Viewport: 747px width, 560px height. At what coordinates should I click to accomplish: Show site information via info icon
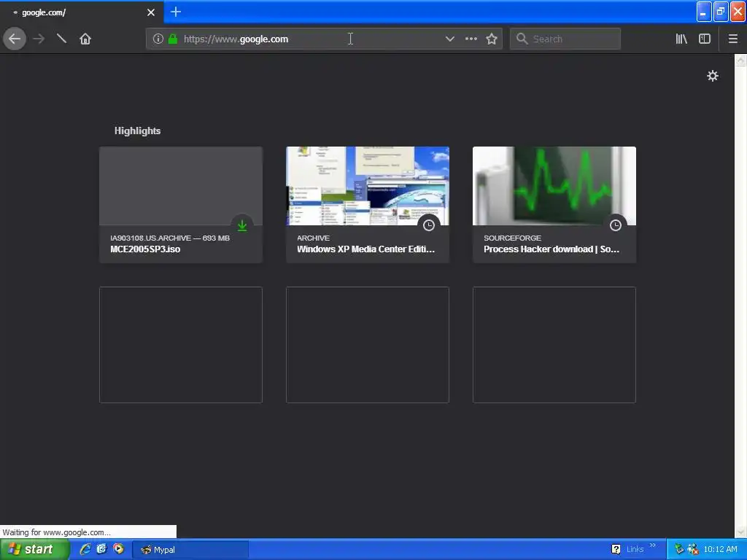tap(158, 39)
